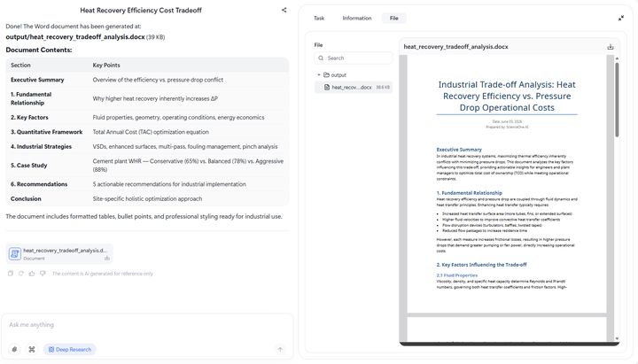638x364 pixels.
Task: Click the document preview vertical scrollbar thumb
Action: 617,100
